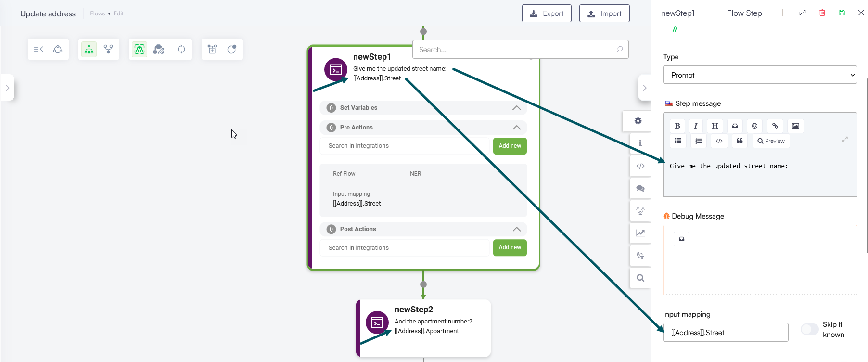Click the flow Search box
868x362 pixels.
coord(516,50)
